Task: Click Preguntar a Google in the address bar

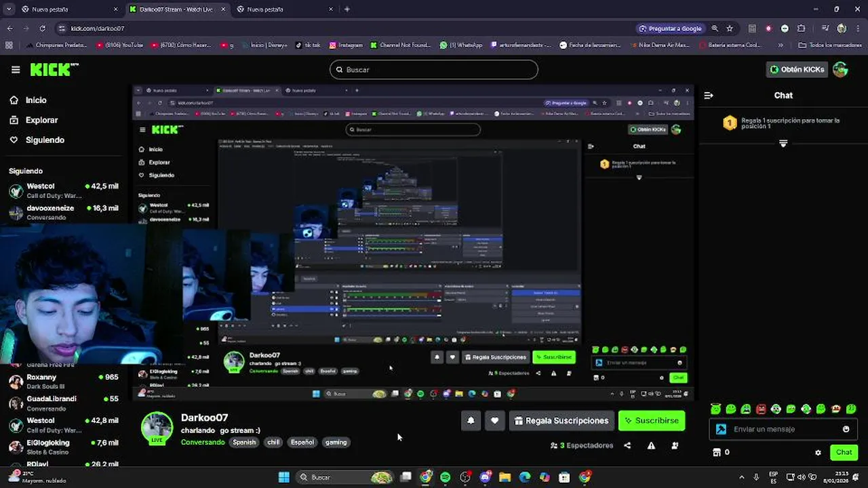Action: [670, 28]
